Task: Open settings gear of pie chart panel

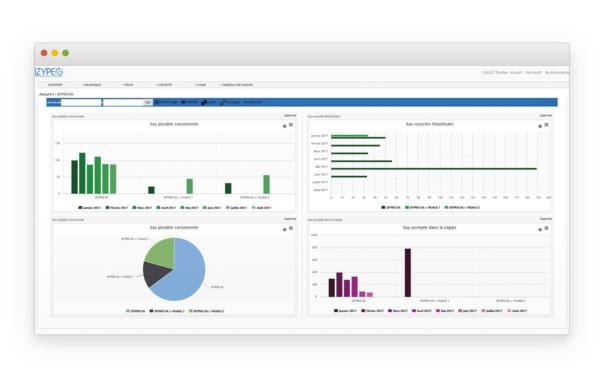Action: click(284, 230)
